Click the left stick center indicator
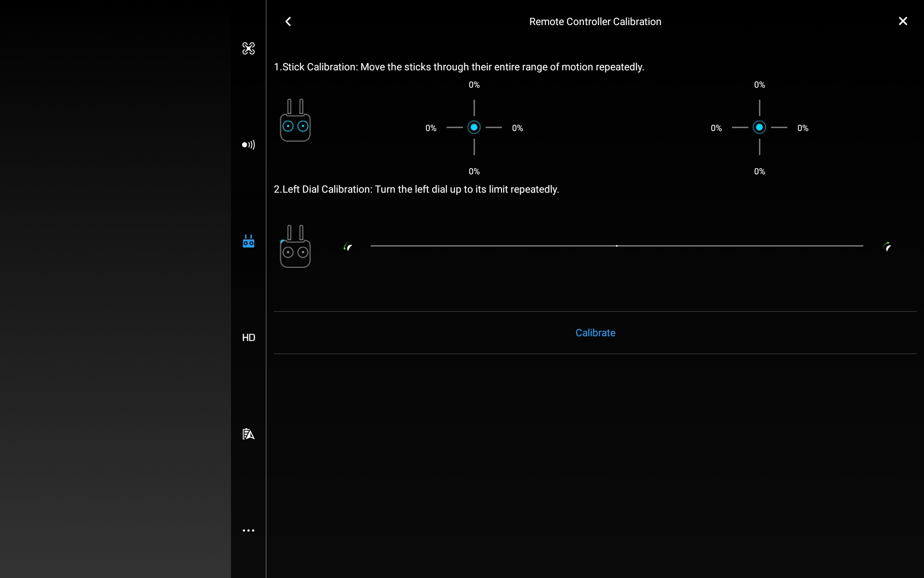The image size is (924, 578). [x=474, y=127]
